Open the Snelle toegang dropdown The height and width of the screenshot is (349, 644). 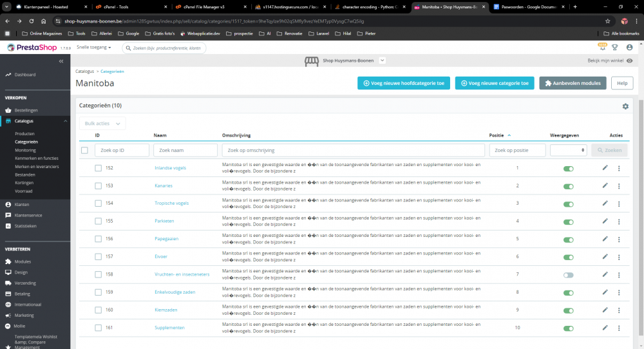pos(93,48)
